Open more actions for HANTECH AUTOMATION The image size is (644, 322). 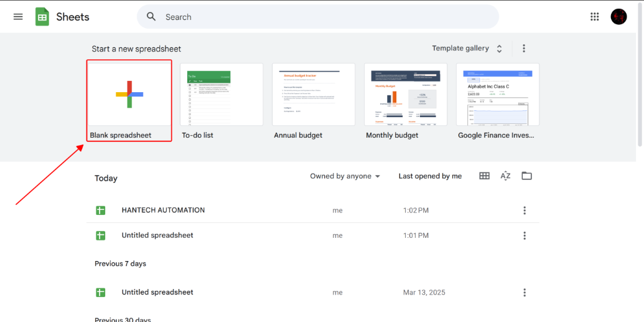click(525, 211)
